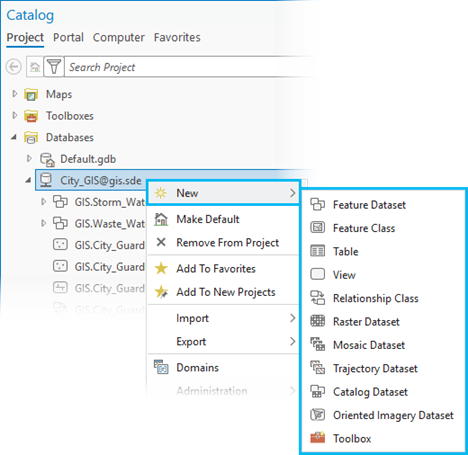Switch to the Favorites tab
468x455 pixels.
click(177, 37)
